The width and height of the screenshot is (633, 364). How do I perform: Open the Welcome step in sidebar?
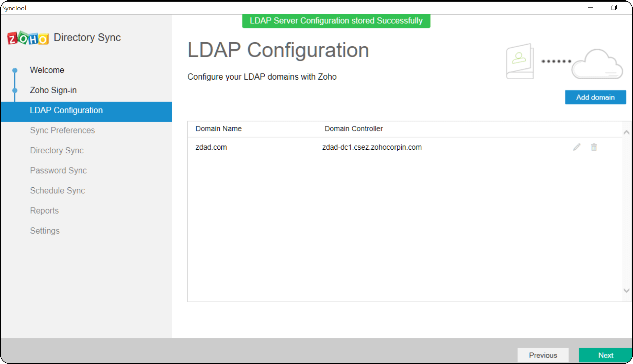(47, 70)
